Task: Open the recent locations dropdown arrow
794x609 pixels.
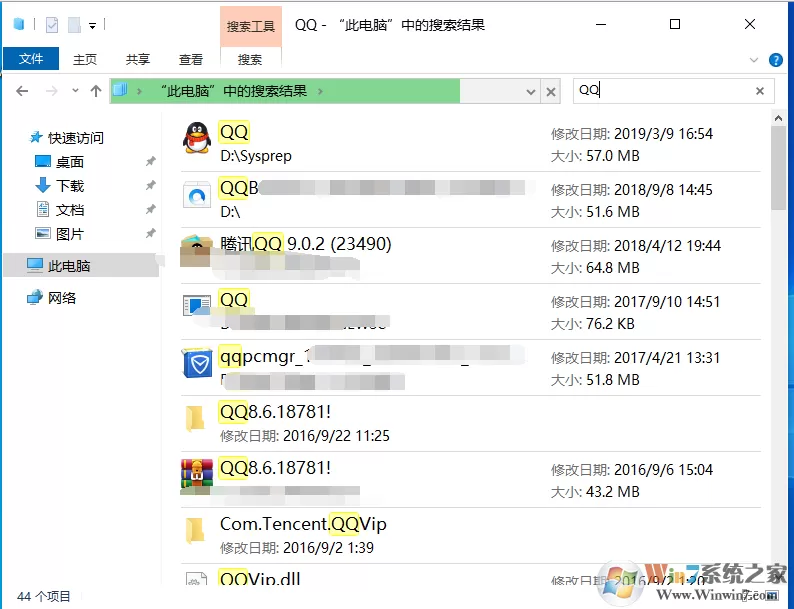Action: tap(75, 91)
